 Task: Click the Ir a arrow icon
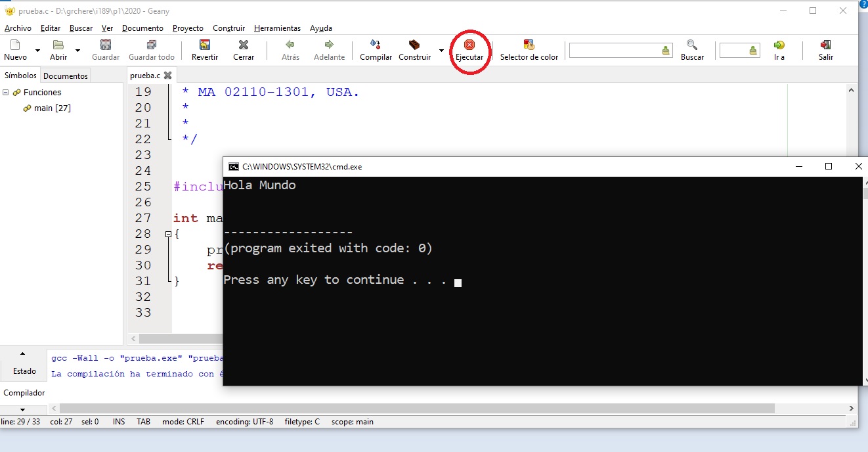(x=779, y=45)
